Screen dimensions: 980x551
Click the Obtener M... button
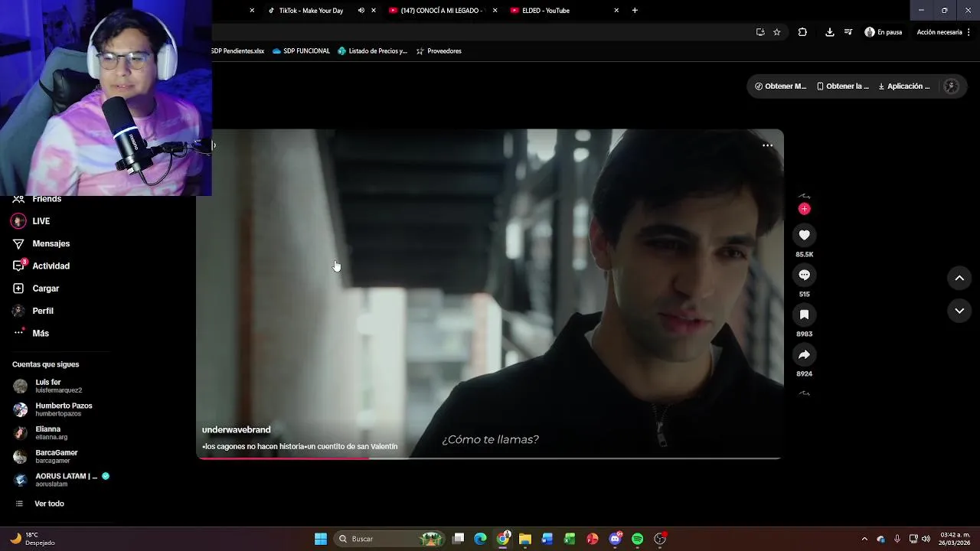point(780,86)
